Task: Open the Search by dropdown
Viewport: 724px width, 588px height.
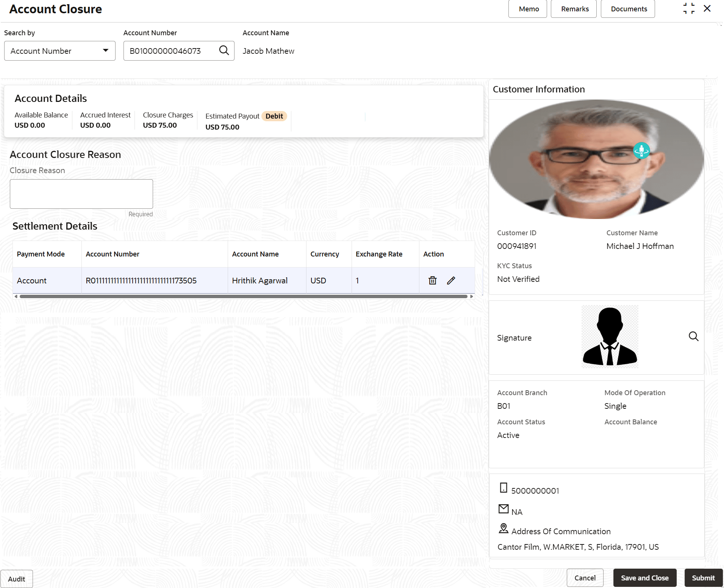Action: pyautogui.click(x=60, y=51)
